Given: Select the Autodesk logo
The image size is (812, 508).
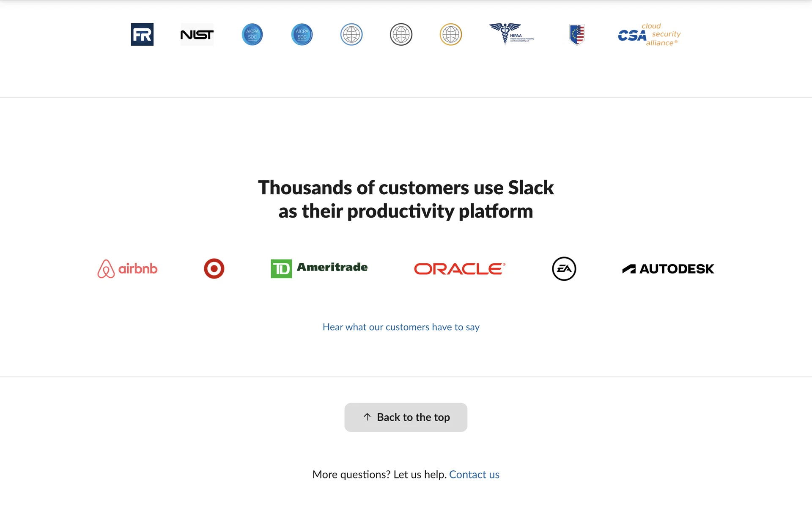Looking at the screenshot, I should click(x=668, y=269).
